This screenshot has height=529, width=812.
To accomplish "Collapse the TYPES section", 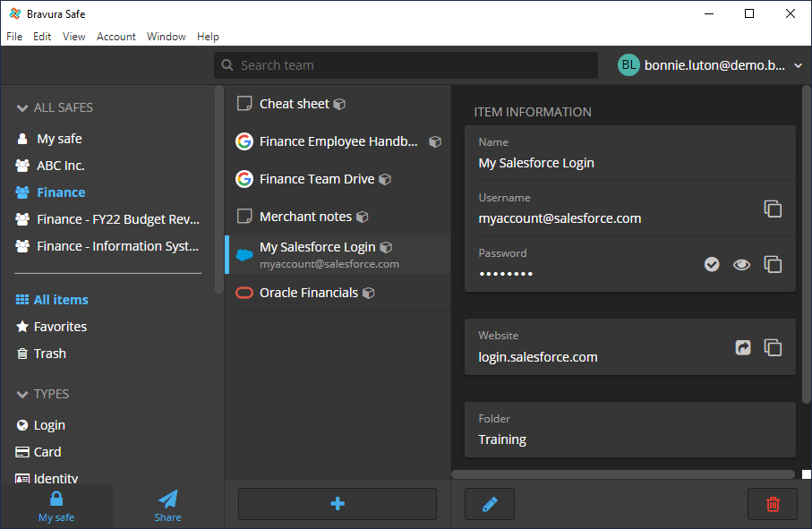I will click(21, 394).
